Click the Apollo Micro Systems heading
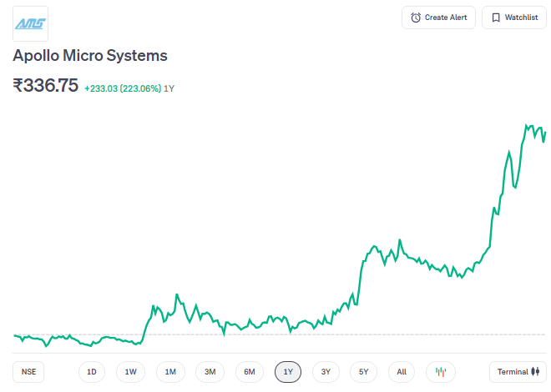 pyautogui.click(x=90, y=55)
